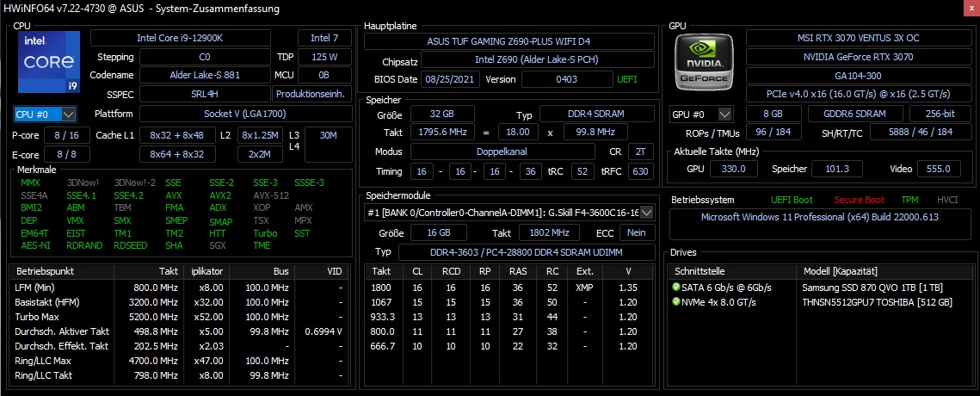Click the MSI RTX 3070 VENTUS 3X OC field
Screen dimensions: 980x396
(x=860, y=38)
